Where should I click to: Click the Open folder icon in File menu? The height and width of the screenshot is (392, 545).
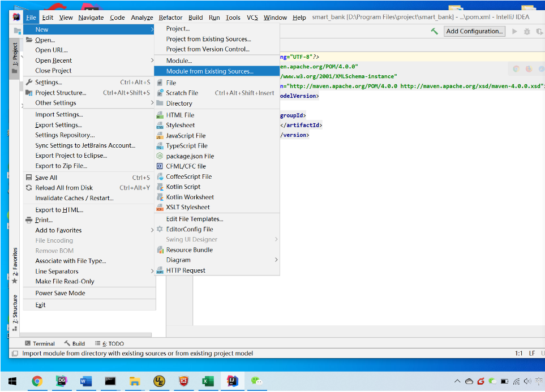pyautogui.click(x=29, y=40)
